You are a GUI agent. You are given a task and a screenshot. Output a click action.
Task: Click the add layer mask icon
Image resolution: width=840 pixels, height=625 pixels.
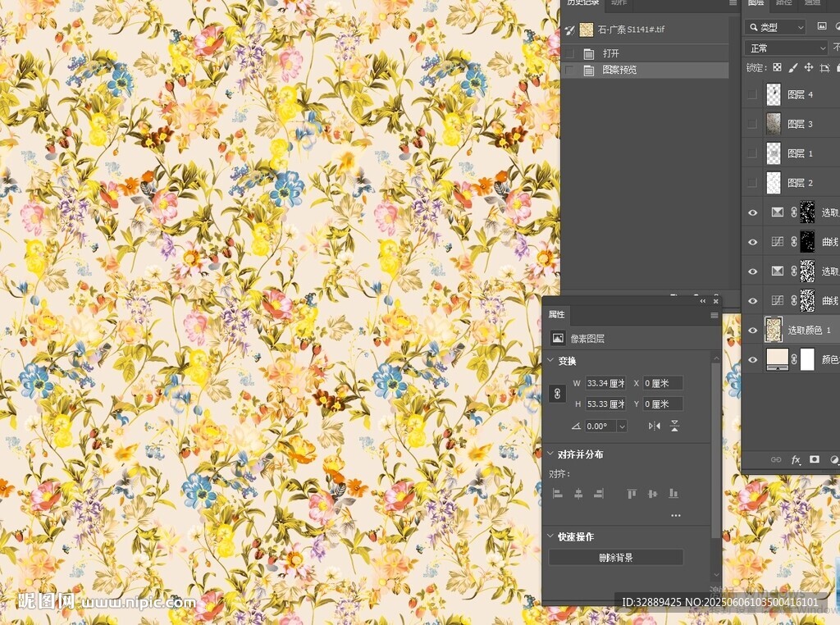click(815, 460)
